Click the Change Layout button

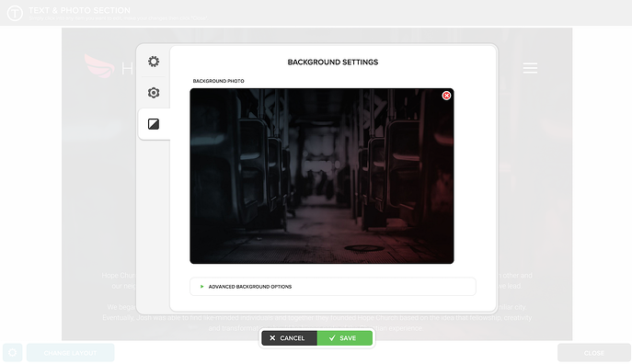coord(70,353)
